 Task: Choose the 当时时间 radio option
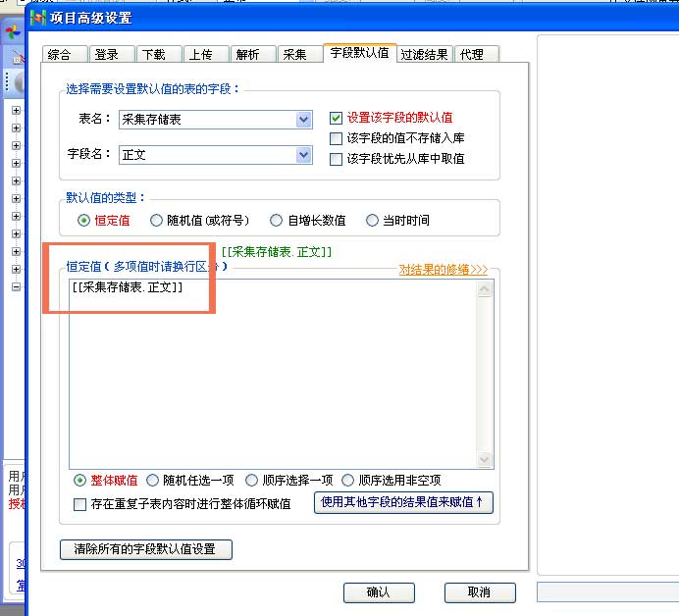pos(372,221)
